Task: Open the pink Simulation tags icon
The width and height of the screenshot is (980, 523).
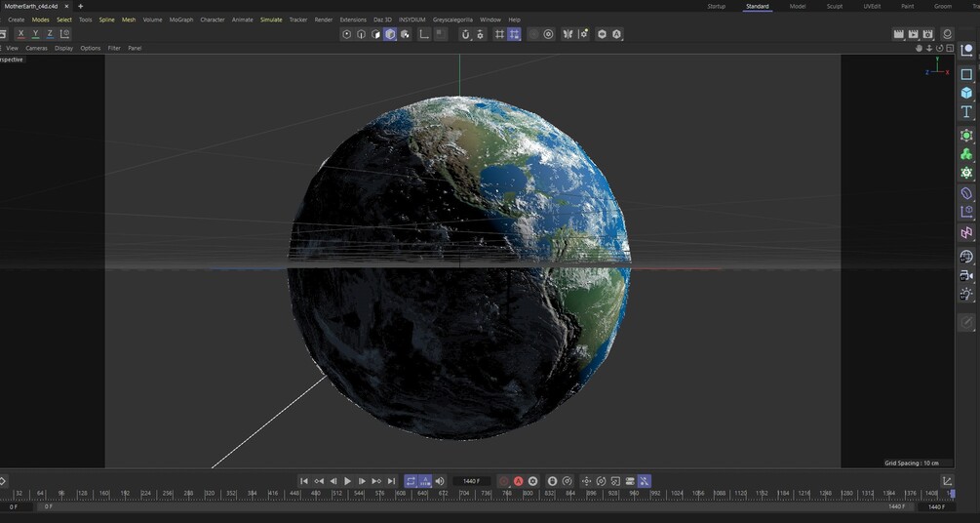Action: (x=966, y=233)
